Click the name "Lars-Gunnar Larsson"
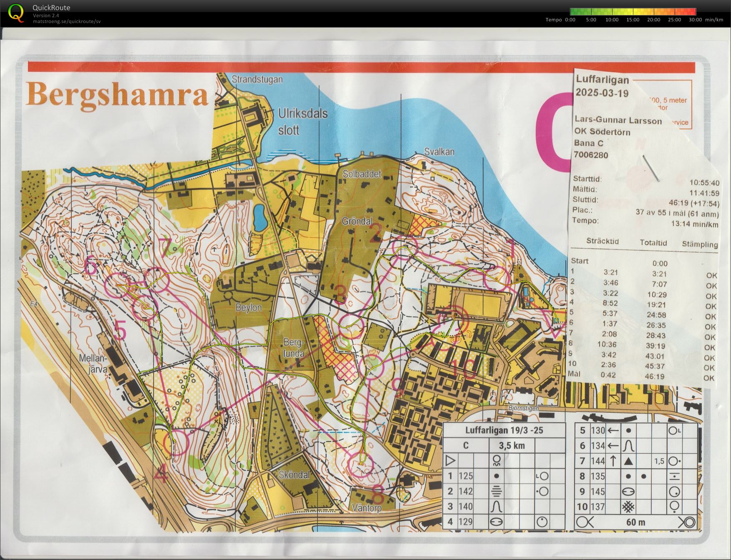Image resolution: width=731 pixels, height=560 pixels. [618, 120]
